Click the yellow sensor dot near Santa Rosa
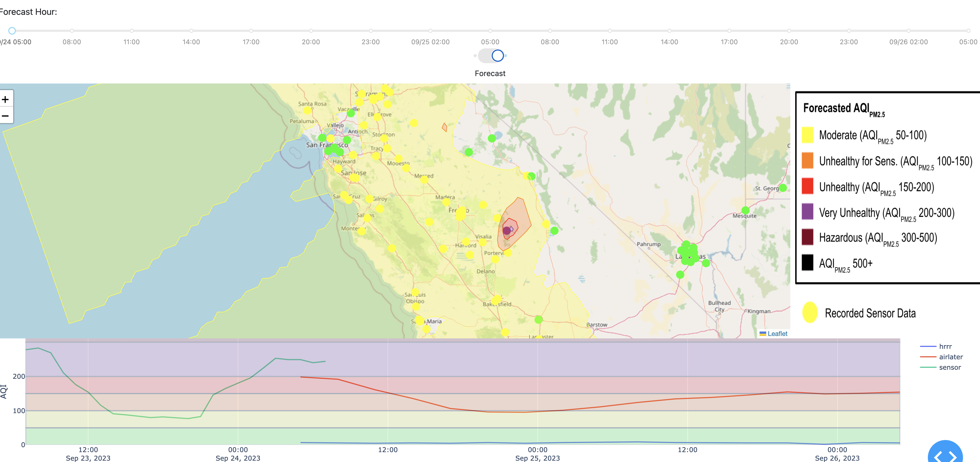Viewport: 980px width, 462px height. pos(307,110)
